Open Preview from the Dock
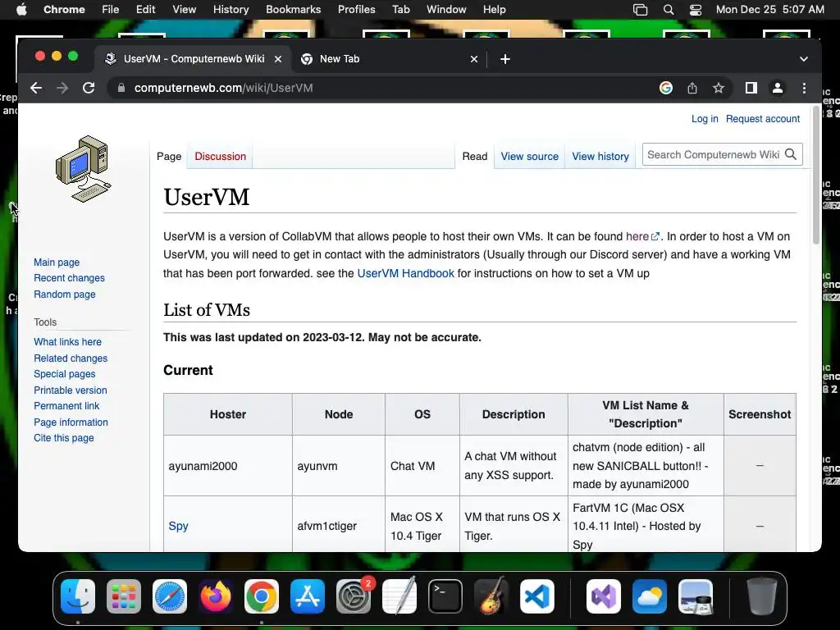This screenshot has height=630, width=840. point(696,596)
